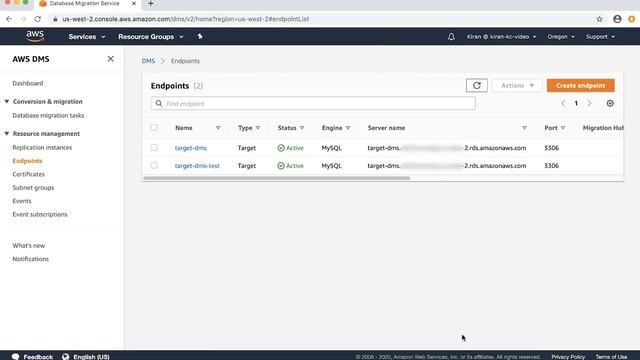Close the AWS DMS side panel
The height and width of the screenshot is (360, 640).
tap(111, 59)
